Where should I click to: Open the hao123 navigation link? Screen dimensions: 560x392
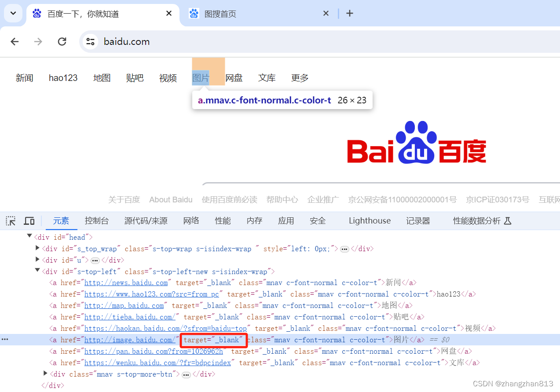pos(63,78)
